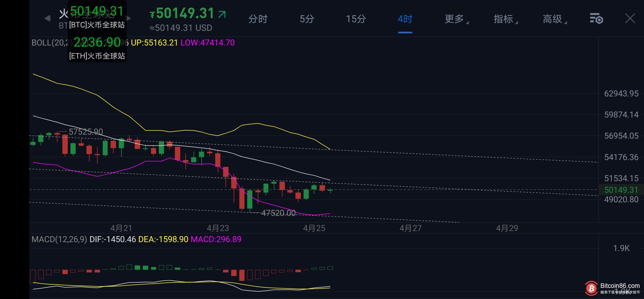Tap the BTC floating price widget

coord(97,17)
